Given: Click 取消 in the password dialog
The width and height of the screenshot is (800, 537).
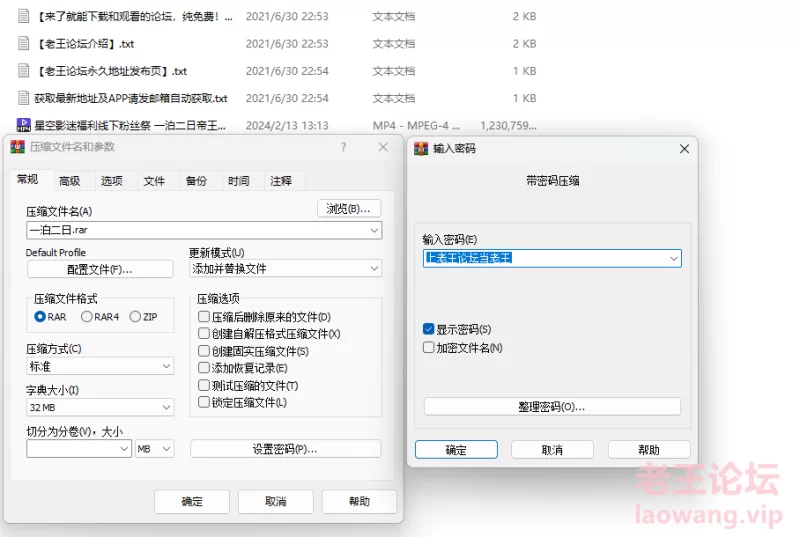Looking at the screenshot, I should 552,450.
